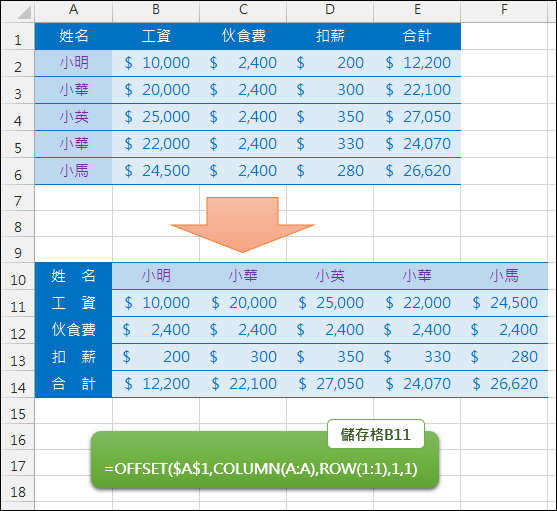Select cell 小明 in row 10
The width and height of the screenshot is (557, 511).
pyautogui.click(x=156, y=276)
